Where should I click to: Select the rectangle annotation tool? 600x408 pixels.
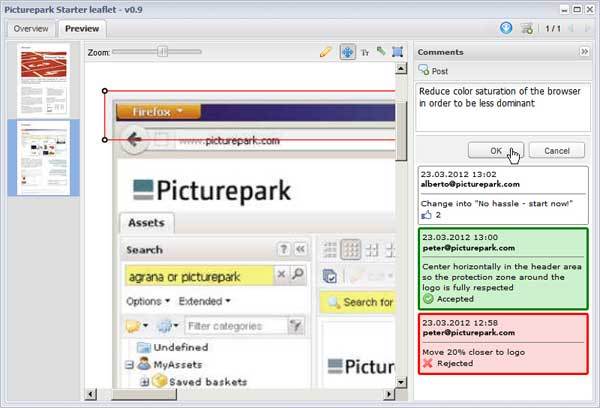[x=398, y=52]
